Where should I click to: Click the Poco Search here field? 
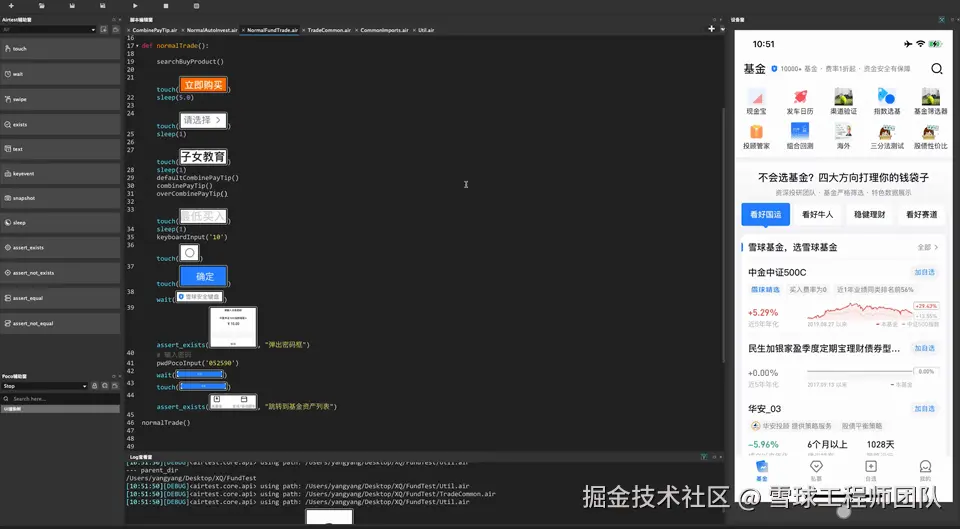tap(60, 399)
